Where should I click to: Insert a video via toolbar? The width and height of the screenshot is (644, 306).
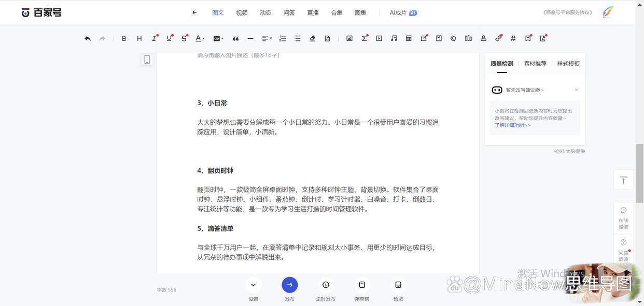click(x=379, y=38)
